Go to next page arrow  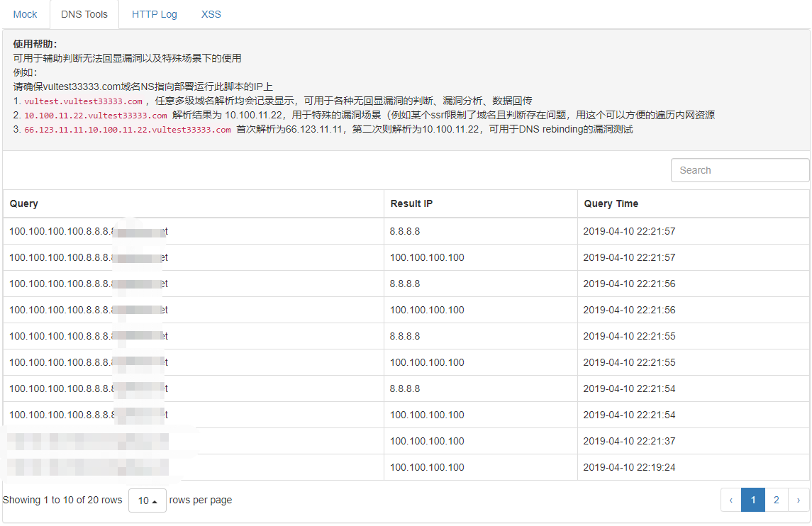coord(798,500)
